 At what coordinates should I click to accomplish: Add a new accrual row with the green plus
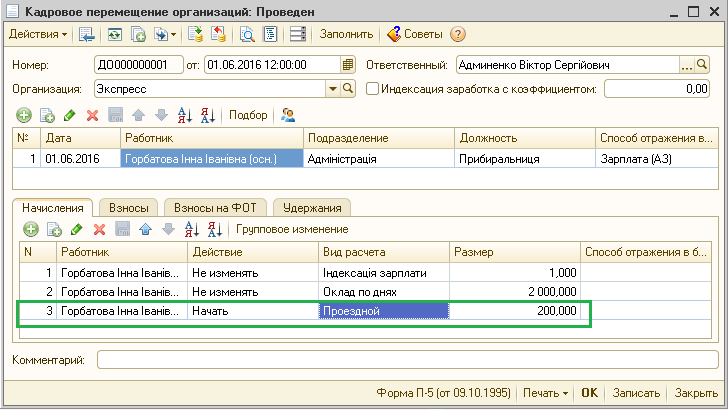31,229
